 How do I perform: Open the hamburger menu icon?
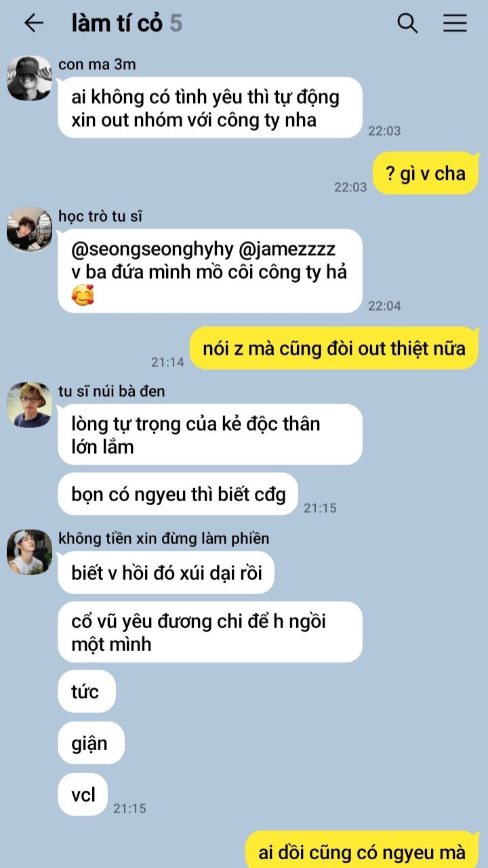click(455, 23)
